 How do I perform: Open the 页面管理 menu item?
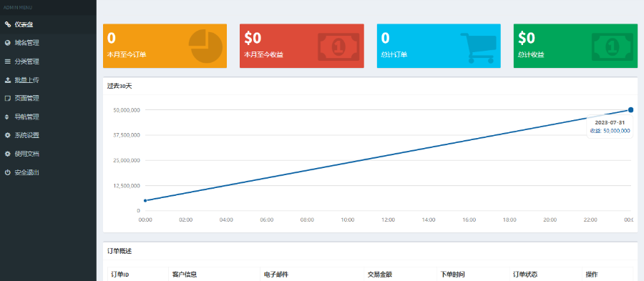pos(48,99)
